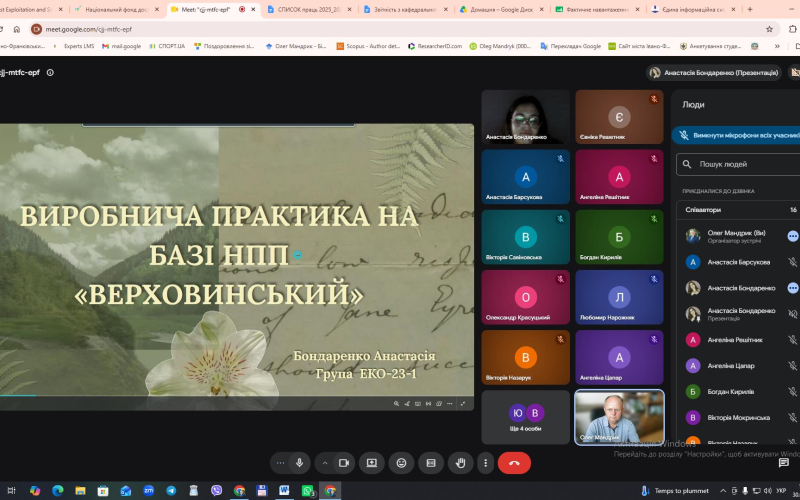Show hidden system tray icons chevron
This screenshot has height=500, width=800.
pyautogui.click(x=723, y=491)
